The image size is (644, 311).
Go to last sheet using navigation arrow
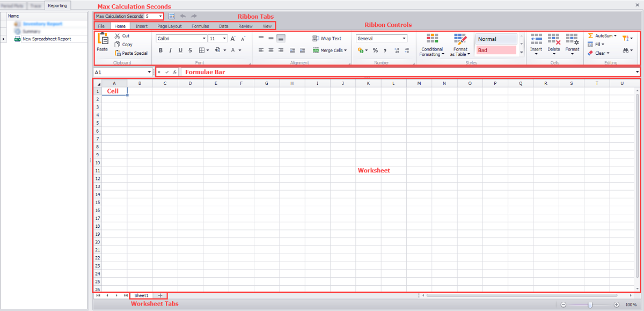tap(126, 295)
